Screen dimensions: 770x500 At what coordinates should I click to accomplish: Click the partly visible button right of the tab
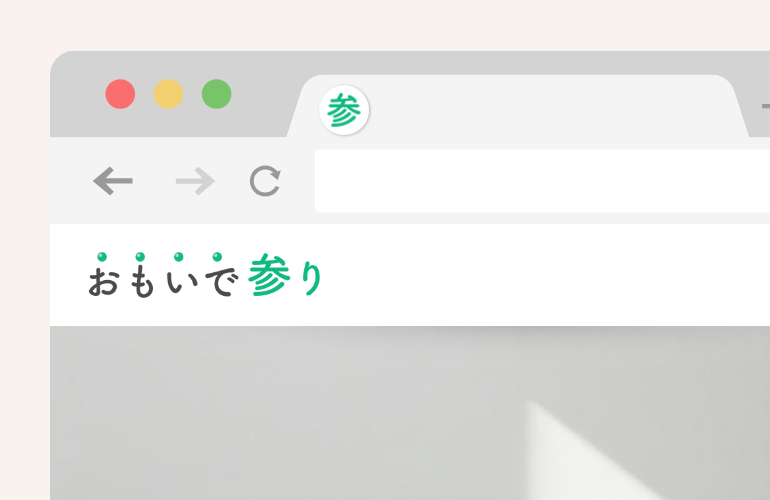coord(766,106)
